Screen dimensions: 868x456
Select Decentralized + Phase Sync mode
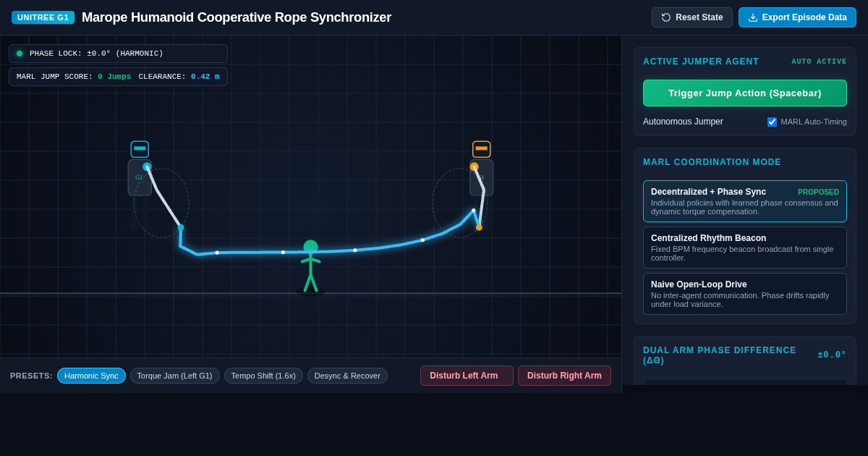pyautogui.click(x=745, y=201)
